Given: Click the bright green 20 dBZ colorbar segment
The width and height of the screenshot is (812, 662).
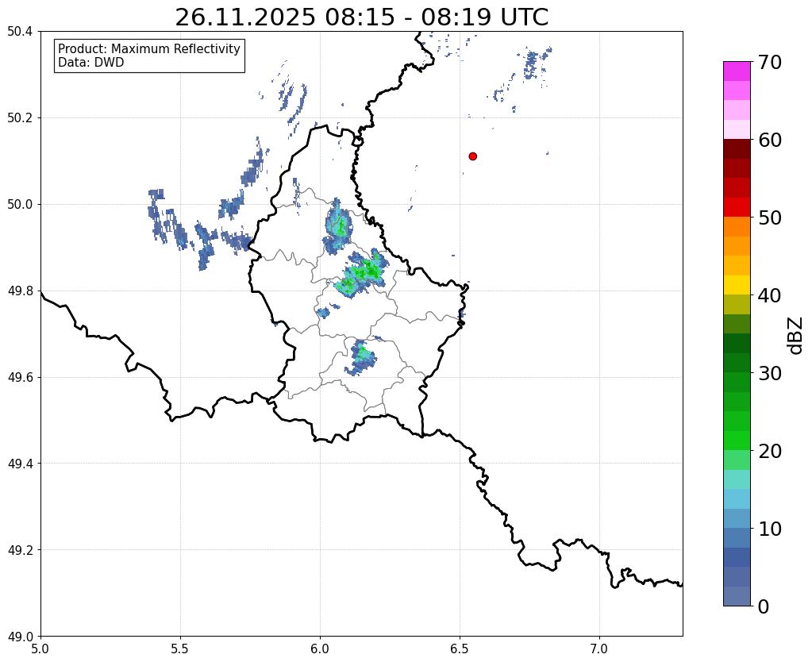Looking at the screenshot, I should (737, 441).
